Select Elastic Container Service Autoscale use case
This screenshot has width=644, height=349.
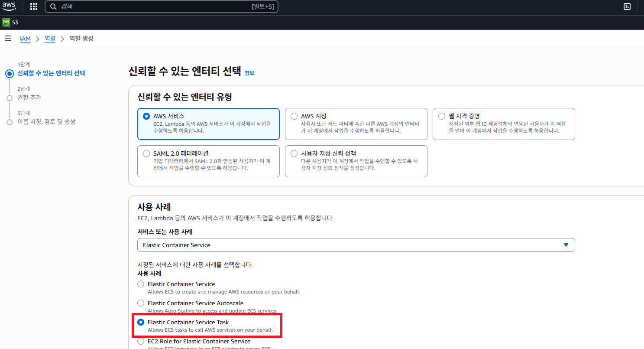pos(141,303)
